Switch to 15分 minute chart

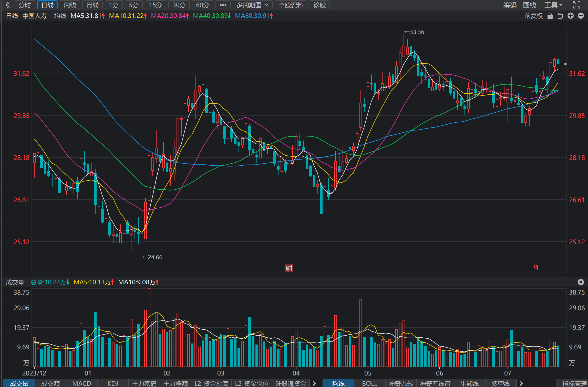click(x=156, y=5)
